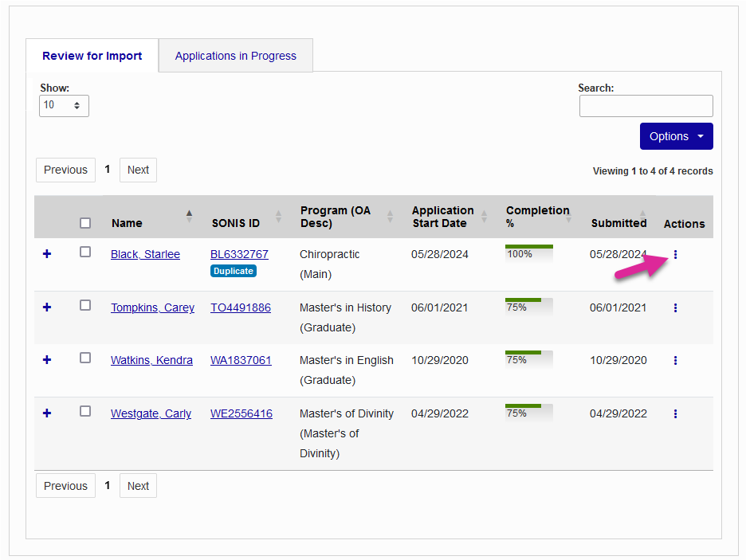Open actions menu for Watkins, Kendra

click(675, 360)
